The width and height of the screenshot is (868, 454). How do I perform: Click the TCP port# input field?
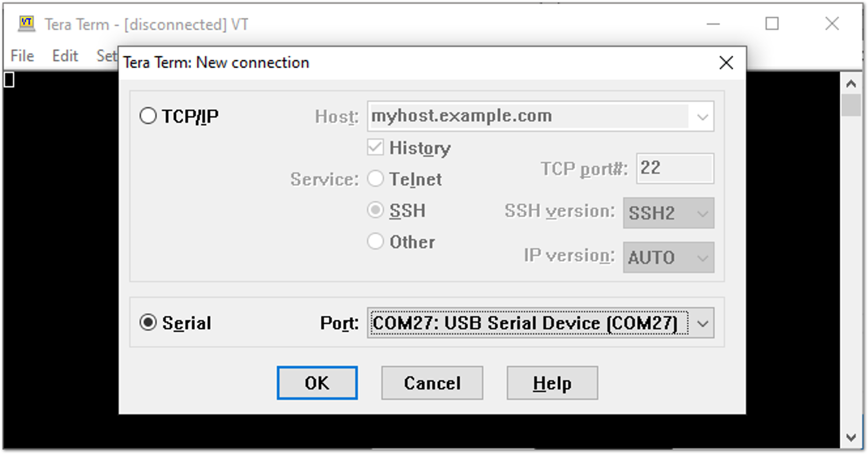(x=674, y=168)
